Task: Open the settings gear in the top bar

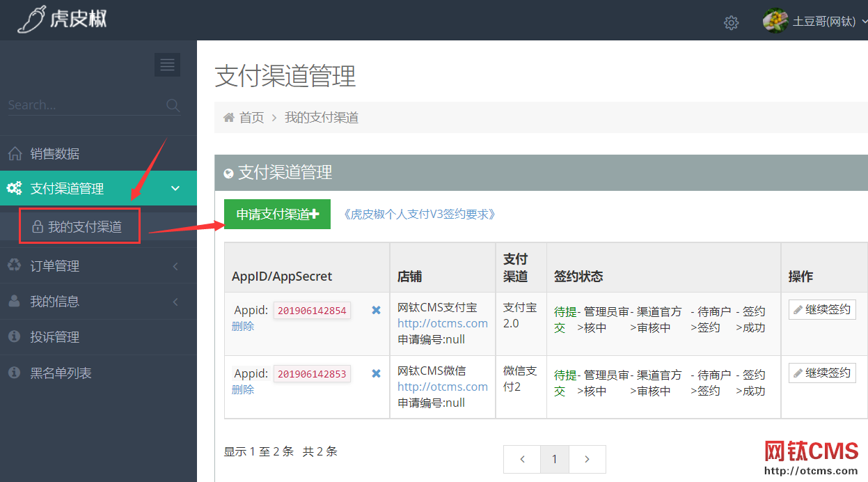Action: [731, 23]
